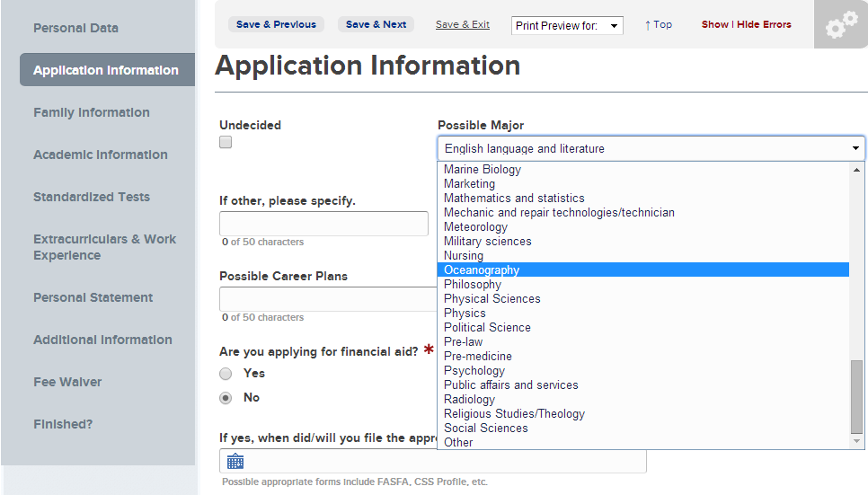This screenshot has width=868, height=495.
Task: Pick Psychology in the major list
Action: (474, 371)
